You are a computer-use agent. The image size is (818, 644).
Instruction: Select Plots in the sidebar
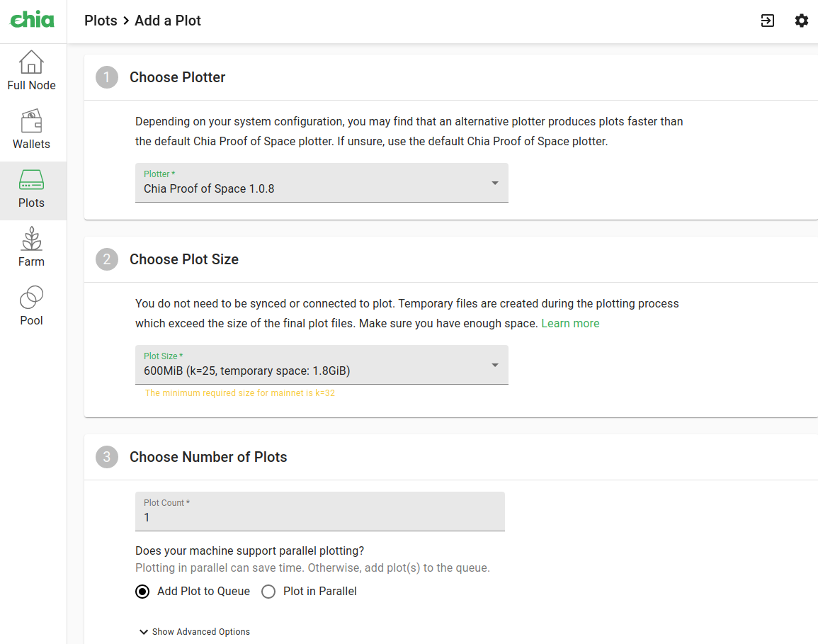pyautogui.click(x=31, y=188)
